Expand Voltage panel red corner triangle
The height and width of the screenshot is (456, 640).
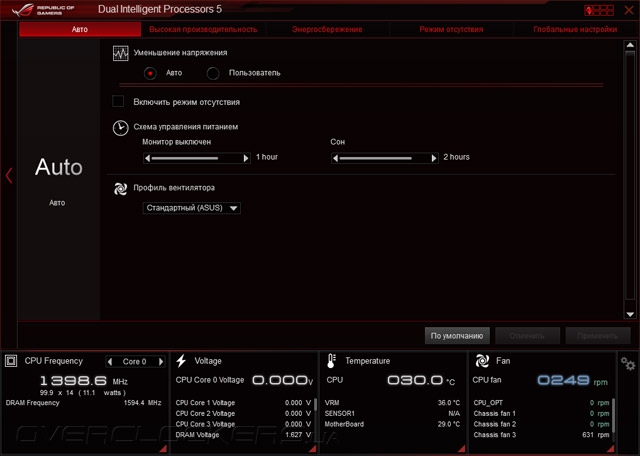313,449
